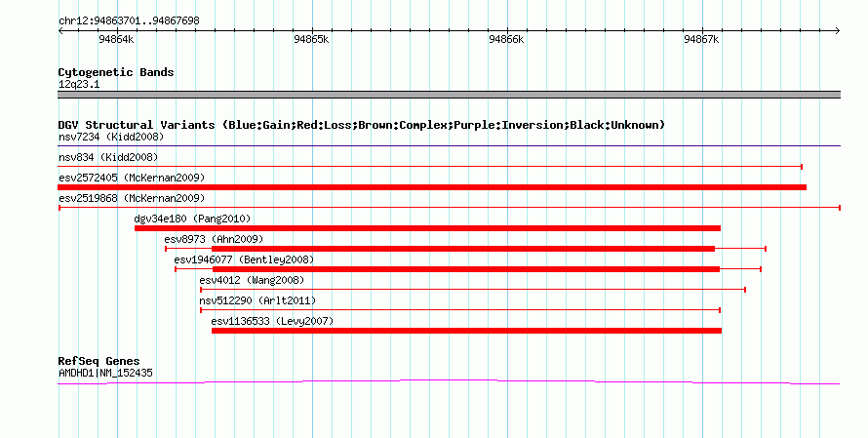Select the red dgv34e180 loss bar
This screenshot has height=438, width=868.
click(x=427, y=228)
